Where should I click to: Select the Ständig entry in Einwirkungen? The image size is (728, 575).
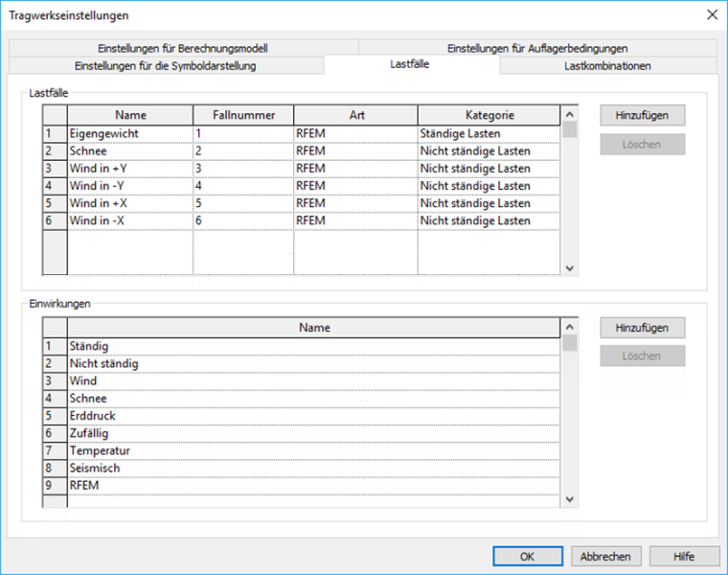[x=314, y=347]
